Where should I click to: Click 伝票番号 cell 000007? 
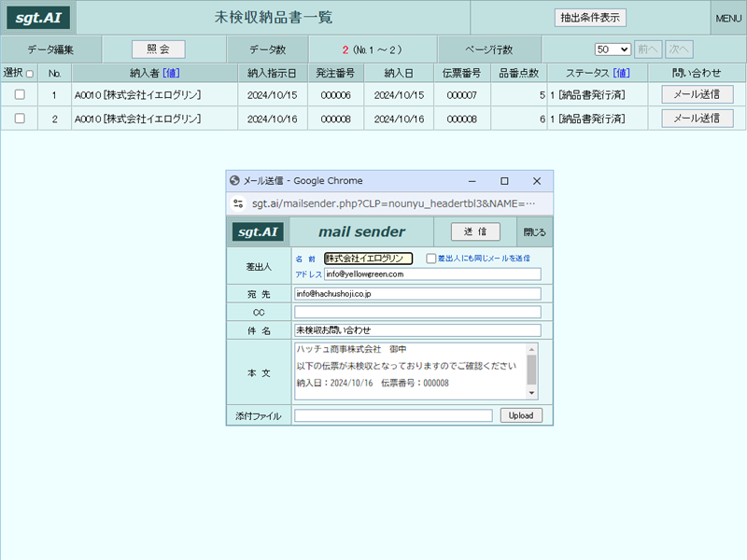pyautogui.click(x=461, y=95)
